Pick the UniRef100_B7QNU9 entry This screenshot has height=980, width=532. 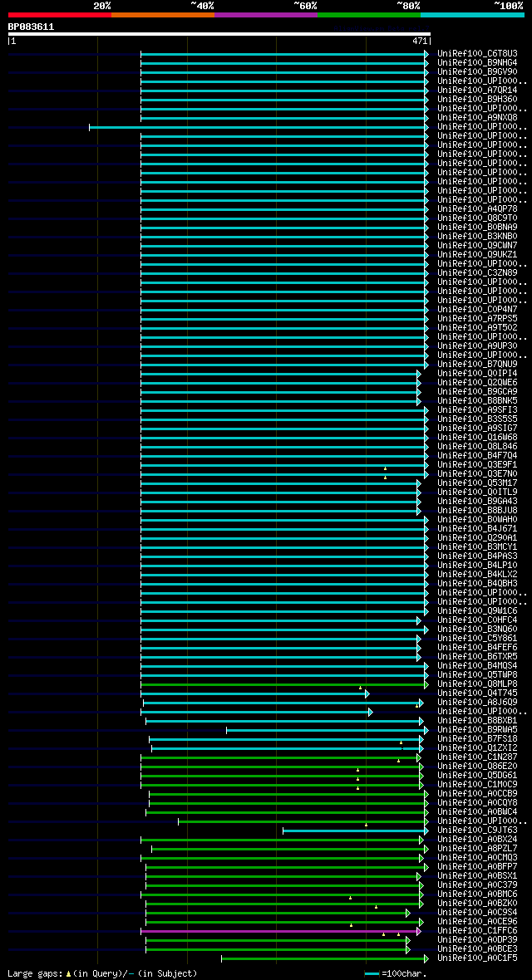tap(477, 365)
